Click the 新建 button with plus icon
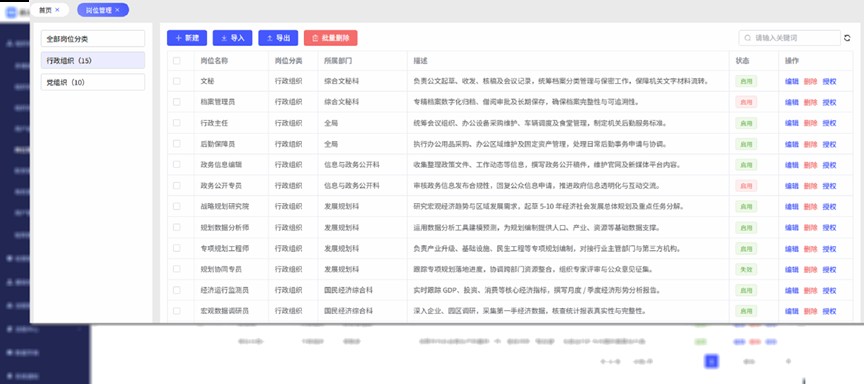 [x=187, y=38]
